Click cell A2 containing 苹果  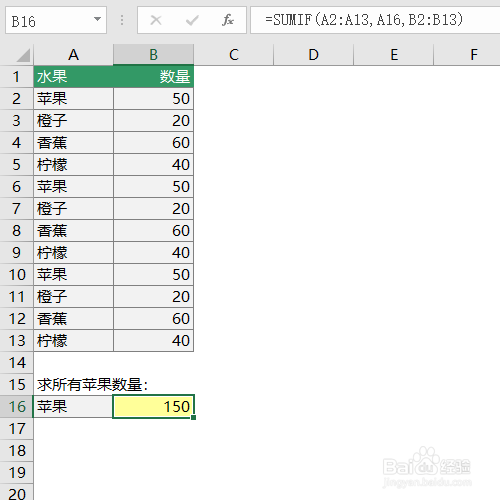73,99
